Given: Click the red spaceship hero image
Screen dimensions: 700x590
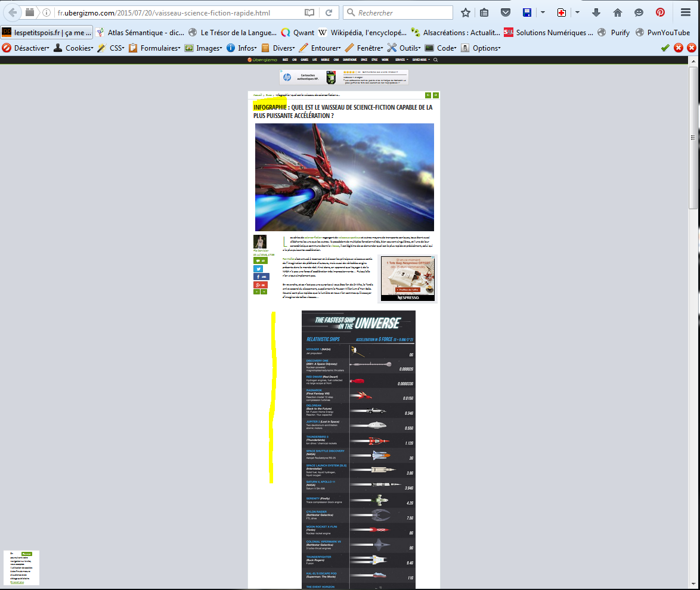Looking at the screenshot, I should [344, 177].
